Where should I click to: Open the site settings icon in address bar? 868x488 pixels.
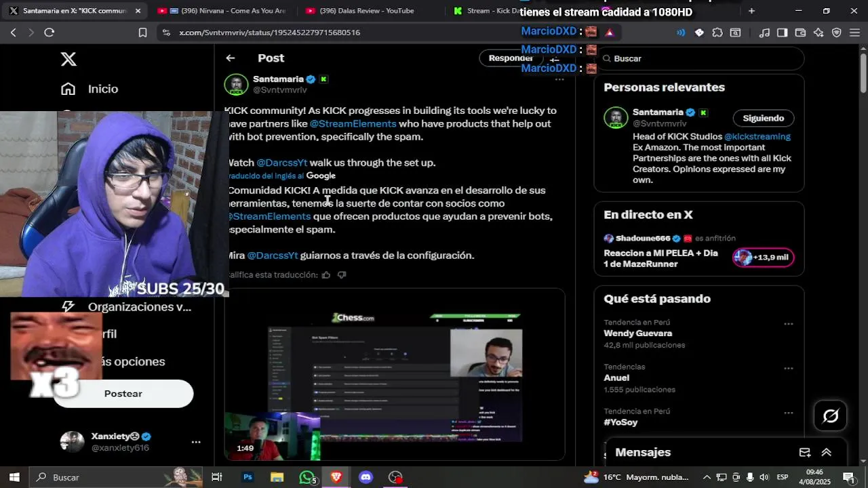[x=166, y=32]
